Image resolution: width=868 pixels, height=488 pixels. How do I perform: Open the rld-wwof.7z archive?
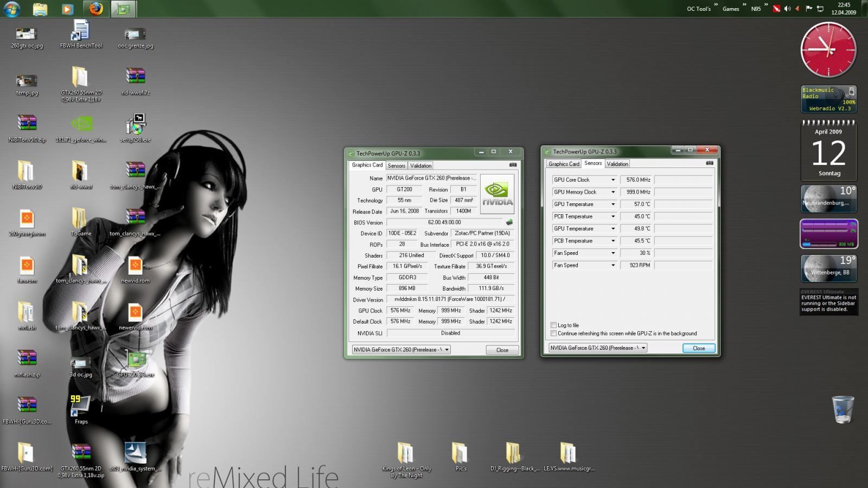pyautogui.click(x=135, y=80)
